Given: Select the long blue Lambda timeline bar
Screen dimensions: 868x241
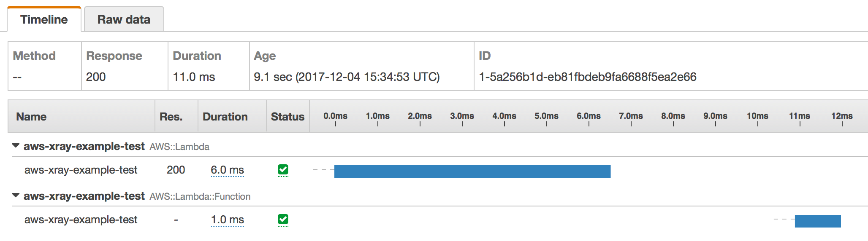Looking at the screenshot, I should coord(472,171).
